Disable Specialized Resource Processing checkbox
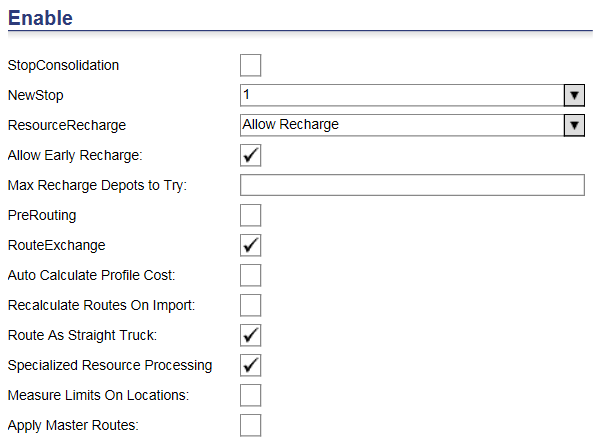The image size is (599, 444). (251, 365)
